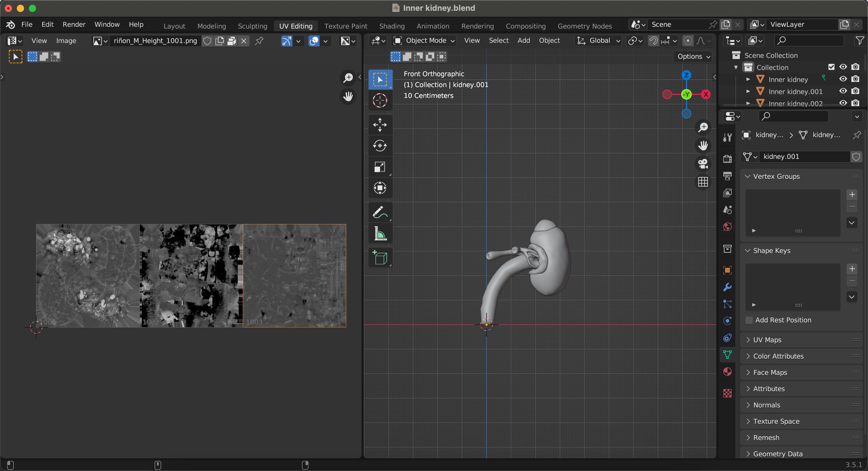The width and height of the screenshot is (868, 471).
Task: Select the Measure tool
Action: 380,233
